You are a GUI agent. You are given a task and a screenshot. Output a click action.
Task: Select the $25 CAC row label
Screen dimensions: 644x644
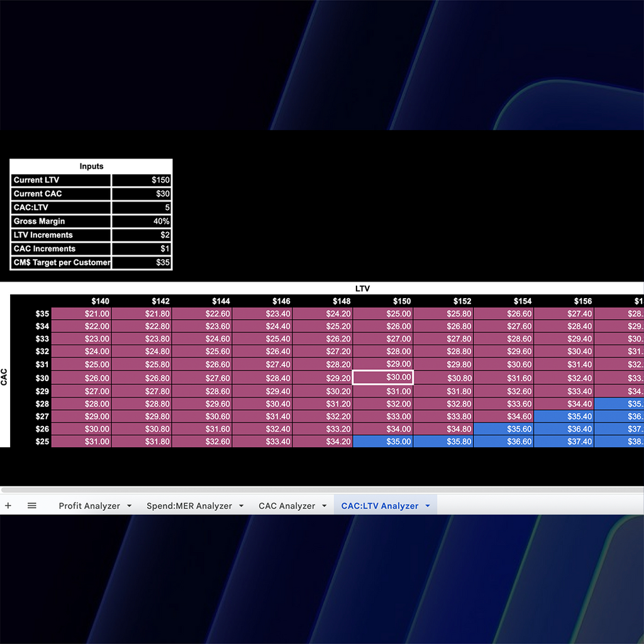pos(42,441)
